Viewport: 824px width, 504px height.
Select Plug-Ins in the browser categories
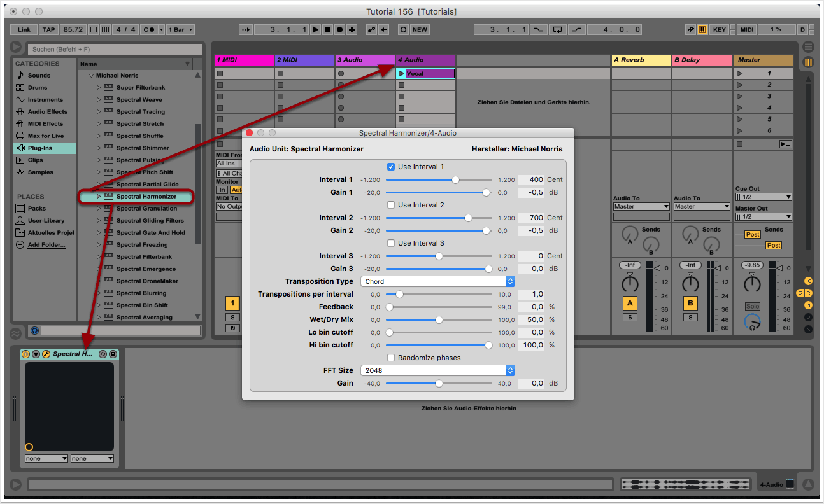coord(39,148)
